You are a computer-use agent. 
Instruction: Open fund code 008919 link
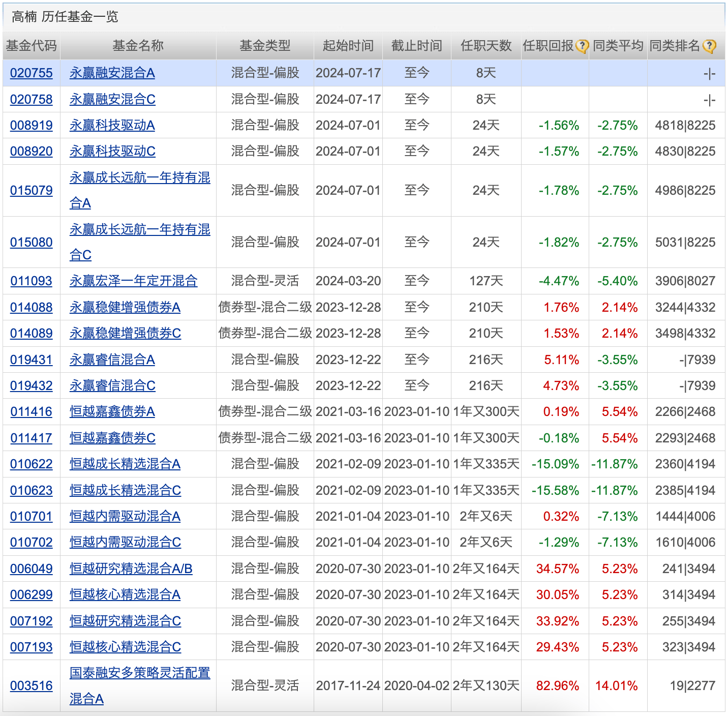pyautogui.click(x=32, y=125)
